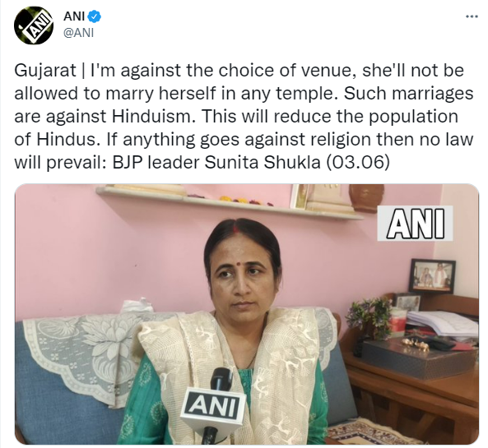The height and width of the screenshot is (448, 488).
Task: Click the framed photo on desk
Action: tap(432, 276)
